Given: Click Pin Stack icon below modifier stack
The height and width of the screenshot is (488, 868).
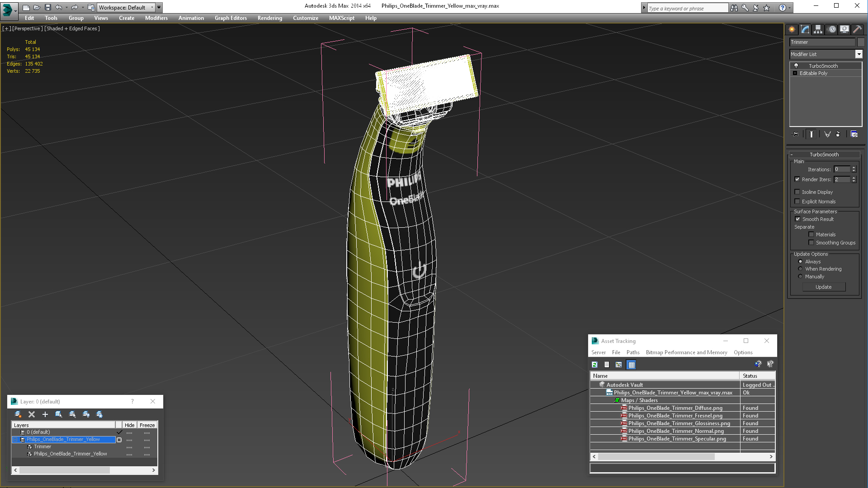Looking at the screenshot, I should [x=796, y=134].
